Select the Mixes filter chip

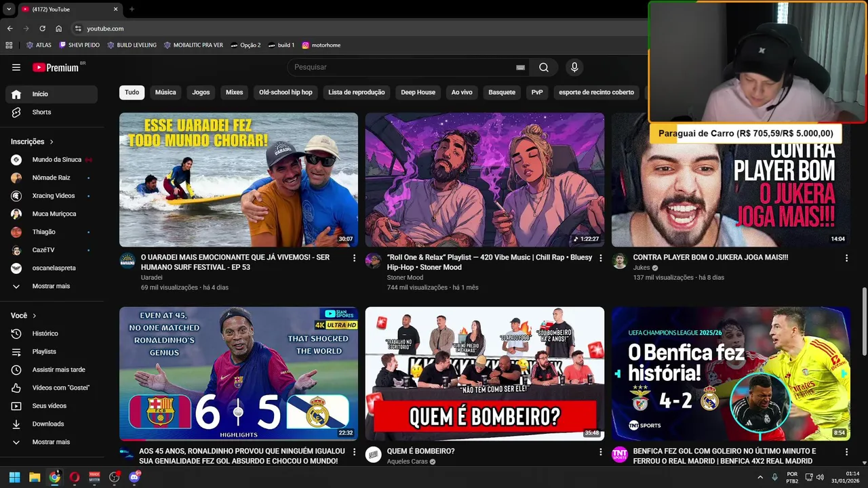235,92
